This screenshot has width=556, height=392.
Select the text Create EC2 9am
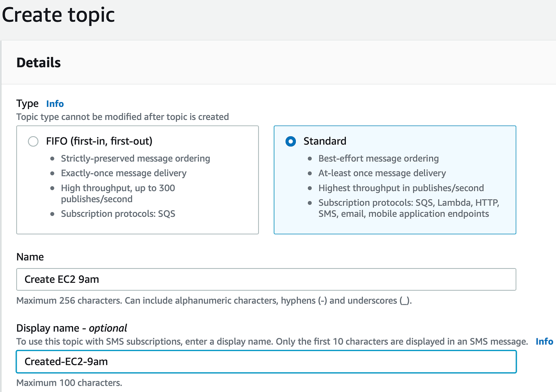(x=62, y=279)
